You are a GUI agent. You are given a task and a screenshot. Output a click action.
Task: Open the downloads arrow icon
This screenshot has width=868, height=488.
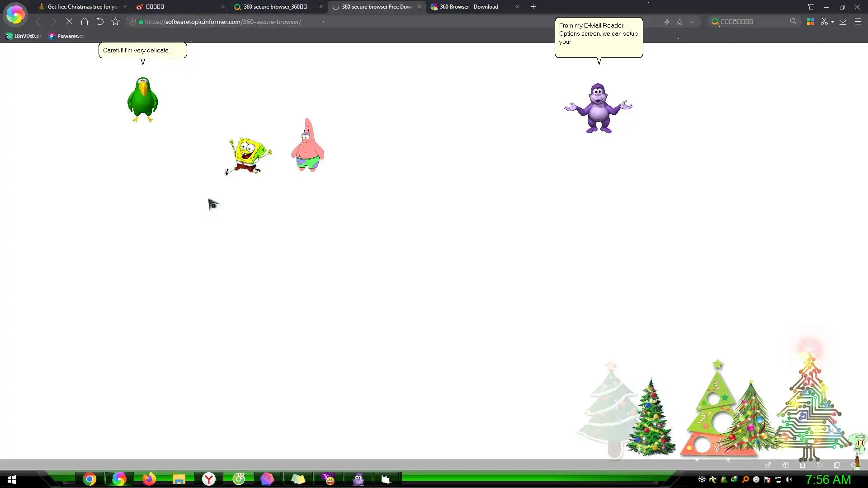843,22
